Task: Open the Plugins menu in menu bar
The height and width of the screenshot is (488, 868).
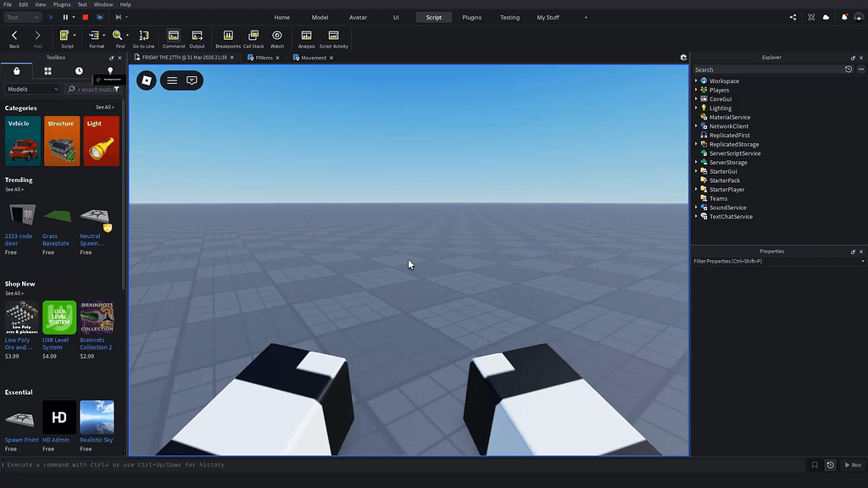Action: [x=61, y=4]
